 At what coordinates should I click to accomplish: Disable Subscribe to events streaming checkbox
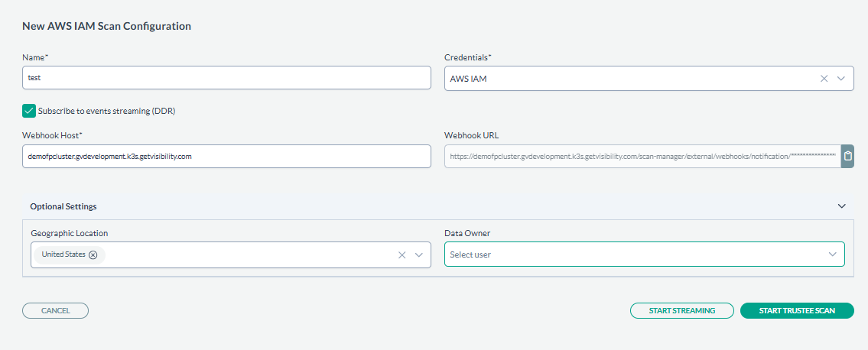pyautogui.click(x=29, y=111)
